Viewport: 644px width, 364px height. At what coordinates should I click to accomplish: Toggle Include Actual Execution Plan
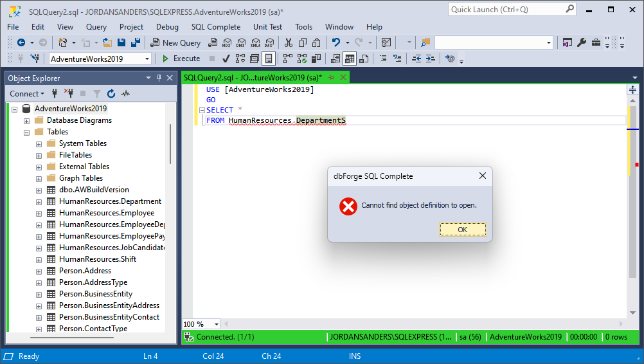287,59
